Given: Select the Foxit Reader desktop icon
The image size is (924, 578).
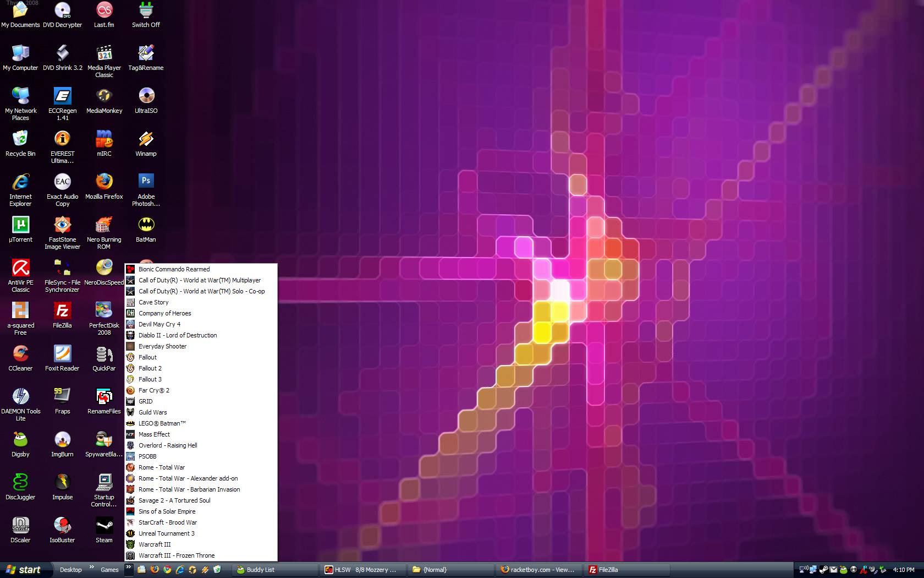Looking at the screenshot, I should [x=62, y=358].
